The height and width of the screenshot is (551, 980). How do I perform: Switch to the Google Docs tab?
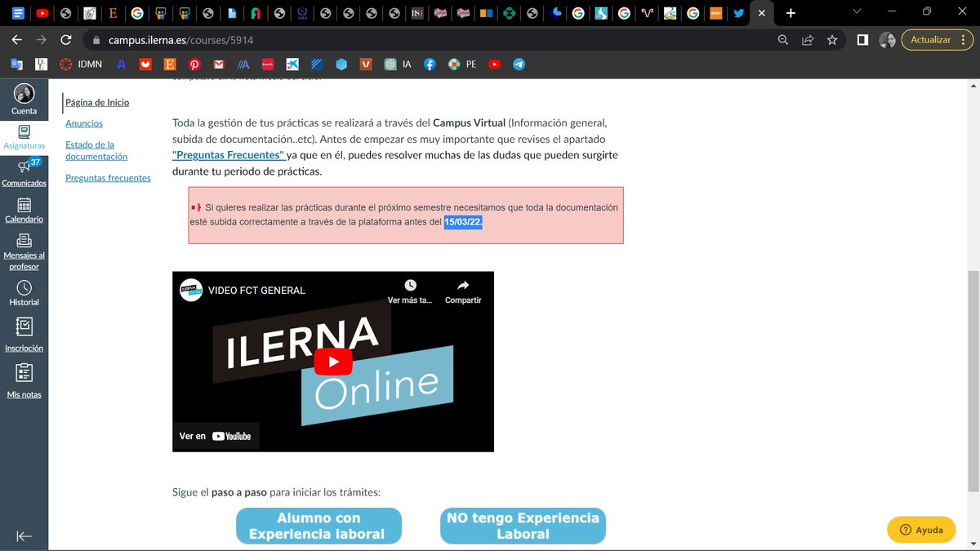point(19,13)
